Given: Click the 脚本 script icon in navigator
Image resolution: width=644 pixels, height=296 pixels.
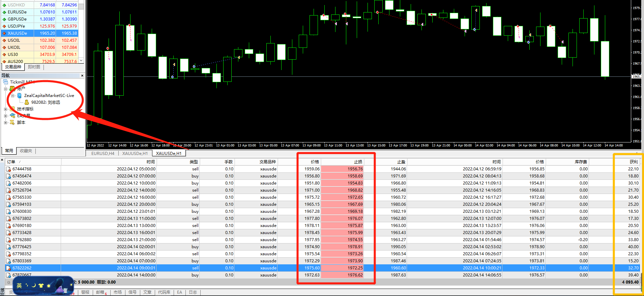Looking at the screenshot, I should (x=12, y=123).
